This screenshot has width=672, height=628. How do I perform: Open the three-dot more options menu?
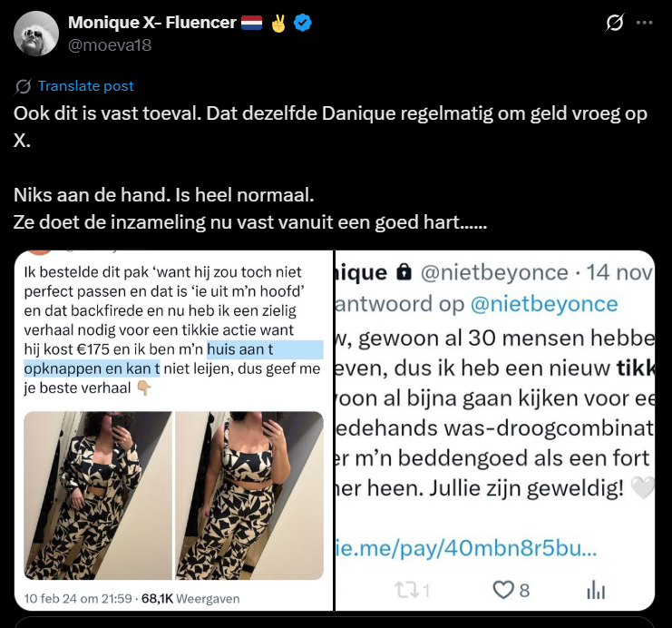point(645,23)
